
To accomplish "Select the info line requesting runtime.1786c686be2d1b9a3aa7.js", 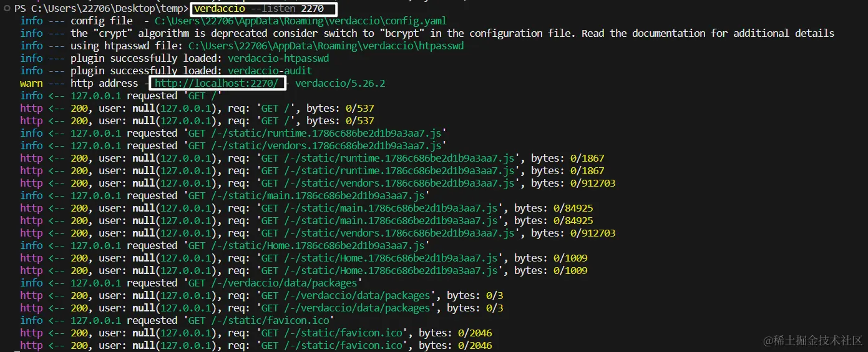I will coord(233,133).
